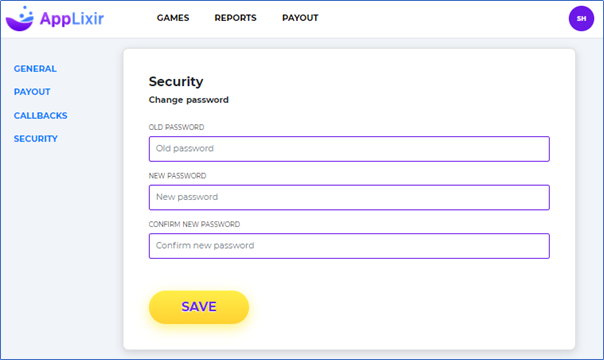Click into the New password field

pyautogui.click(x=349, y=197)
